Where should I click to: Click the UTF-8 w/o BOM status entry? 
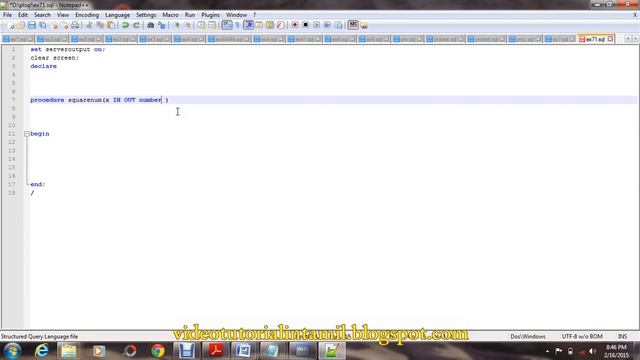click(x=582, y=337)
